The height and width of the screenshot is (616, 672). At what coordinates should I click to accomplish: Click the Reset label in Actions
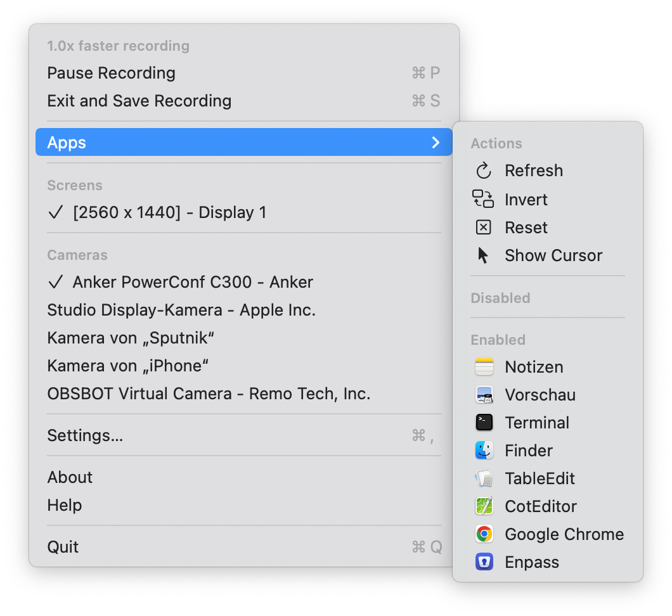pyautogui.click(x=526, y=228)
